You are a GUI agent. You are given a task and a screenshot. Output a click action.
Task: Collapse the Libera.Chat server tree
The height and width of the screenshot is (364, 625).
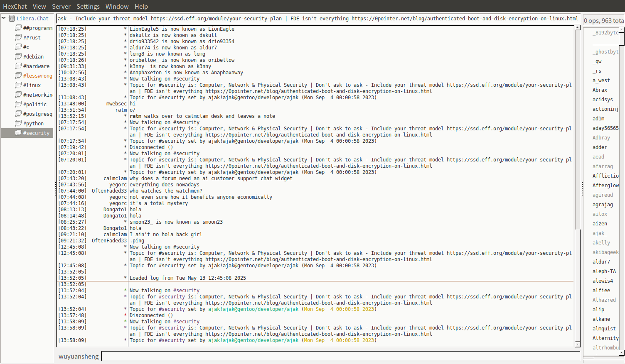4,18
